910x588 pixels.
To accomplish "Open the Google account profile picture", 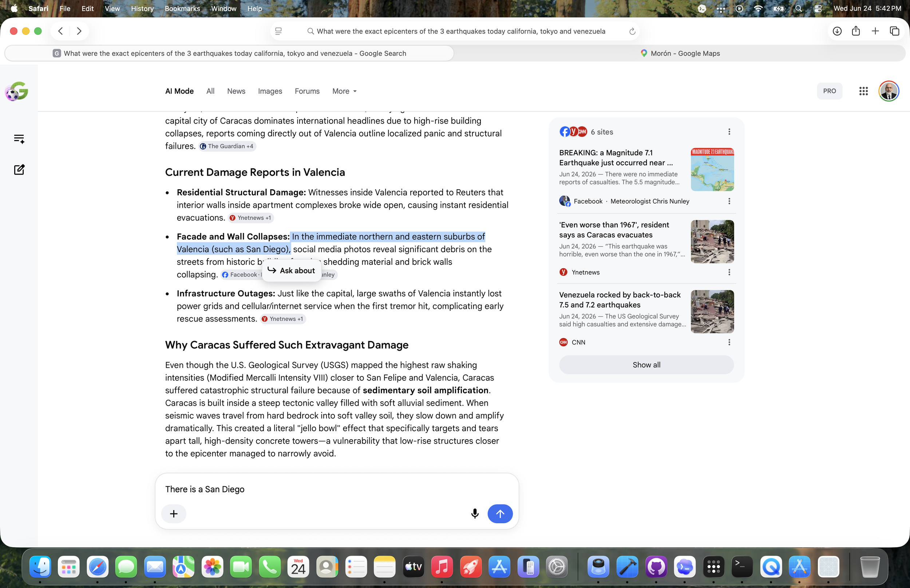I will 889,91.
